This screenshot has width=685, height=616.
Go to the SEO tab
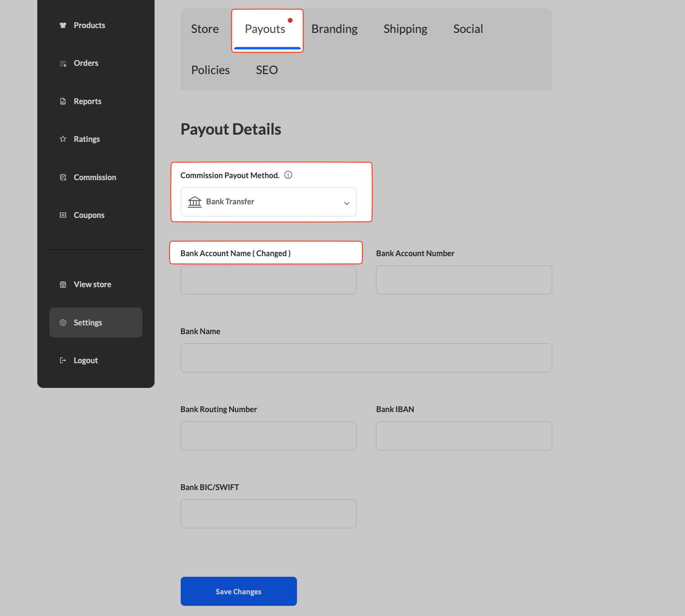pos(266,70)
